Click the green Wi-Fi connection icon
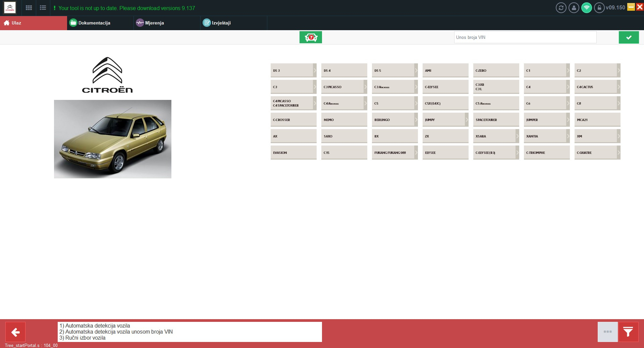 586,8
